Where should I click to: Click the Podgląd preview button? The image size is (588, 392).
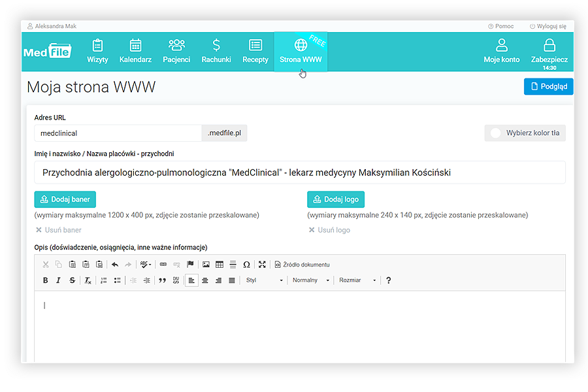[548, 86]
